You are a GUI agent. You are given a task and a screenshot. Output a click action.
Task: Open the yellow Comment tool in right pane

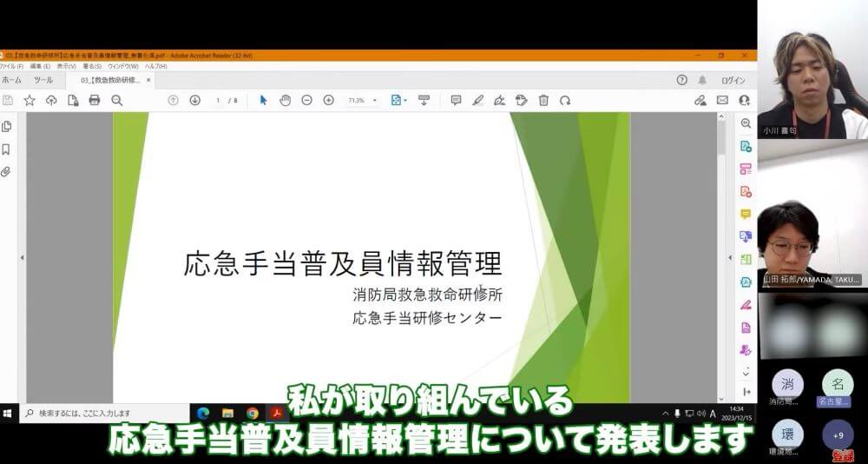[746, 214]
